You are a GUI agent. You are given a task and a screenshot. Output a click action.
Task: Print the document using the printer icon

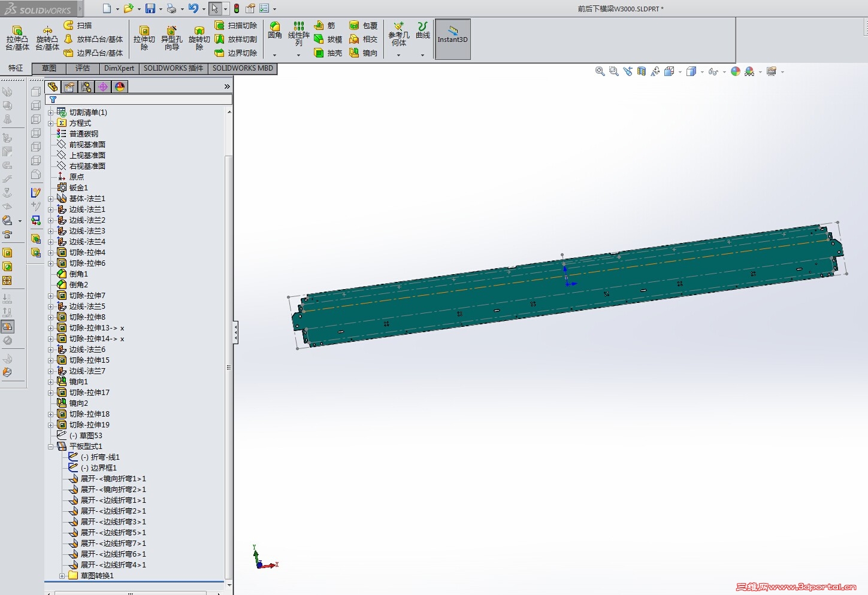click(171, 8)
